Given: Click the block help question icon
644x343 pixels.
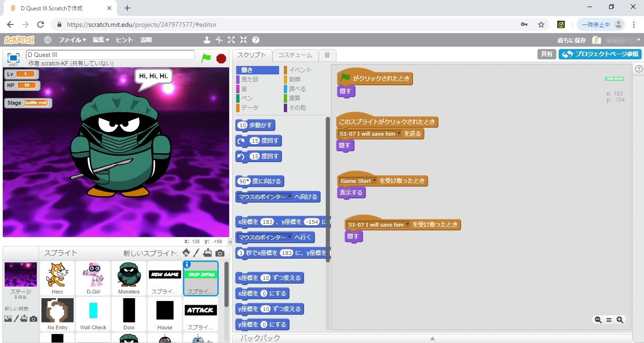Looking at the screenshot, I should tap(256, 40).
